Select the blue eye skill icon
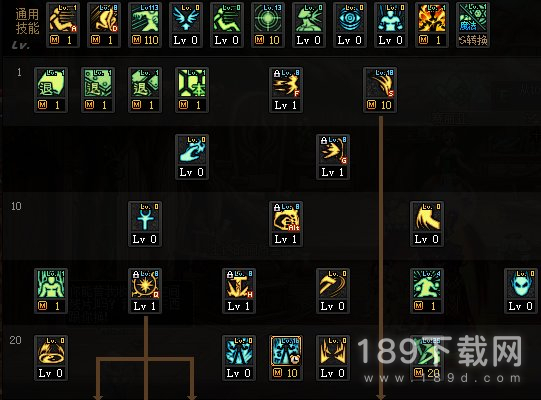The width and height of the screenshot is (541, 400). [350, 25]
